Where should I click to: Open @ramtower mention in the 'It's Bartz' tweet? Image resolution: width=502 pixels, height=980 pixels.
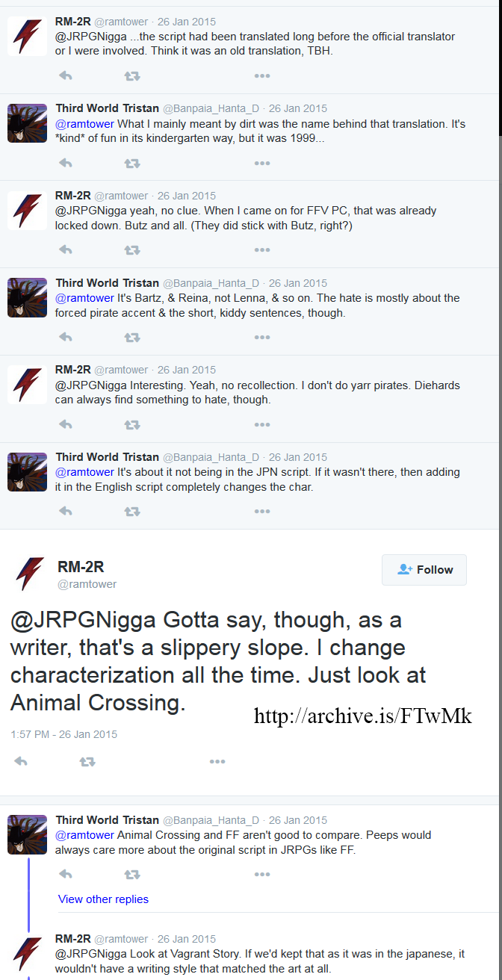[x=84, y=298]
